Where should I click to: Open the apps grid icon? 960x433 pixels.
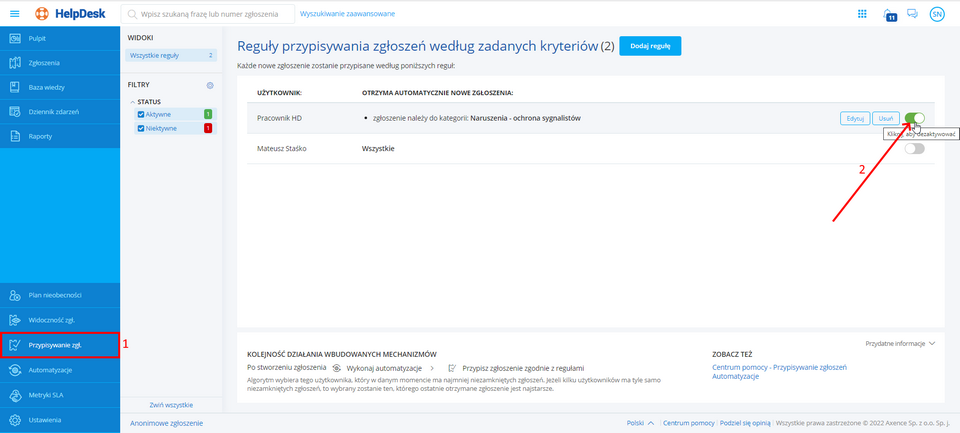point(862,14)
